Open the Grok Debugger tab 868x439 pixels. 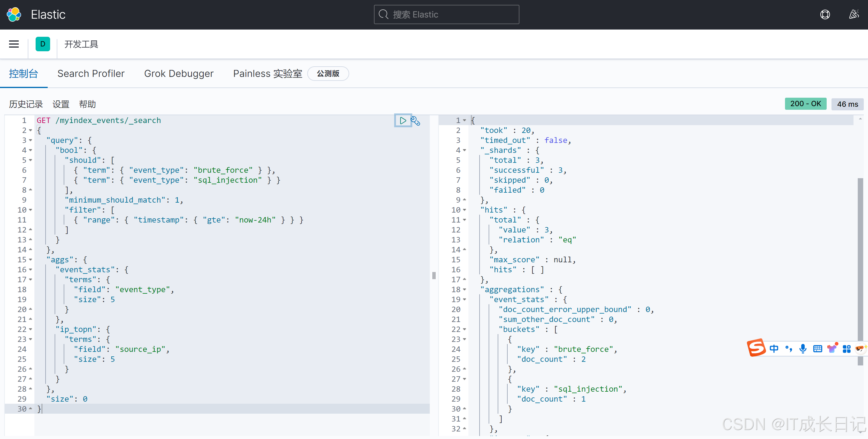coord(179,73)
